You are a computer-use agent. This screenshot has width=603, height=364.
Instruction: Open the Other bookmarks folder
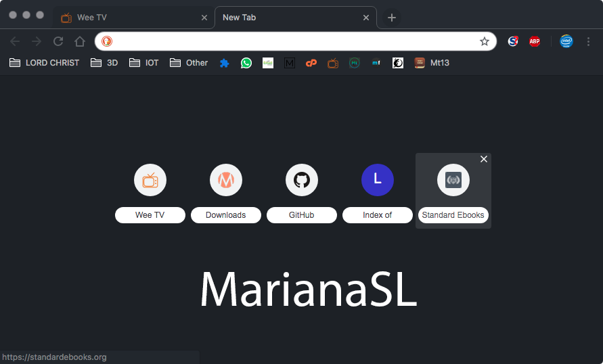189,63
